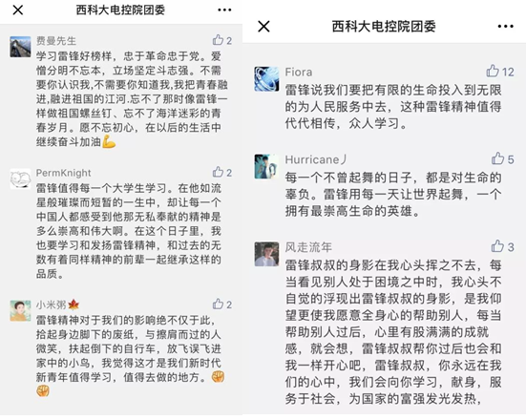Tap 小米粥's profile avatar
526x420 pixels.
[x=20, y=311]
